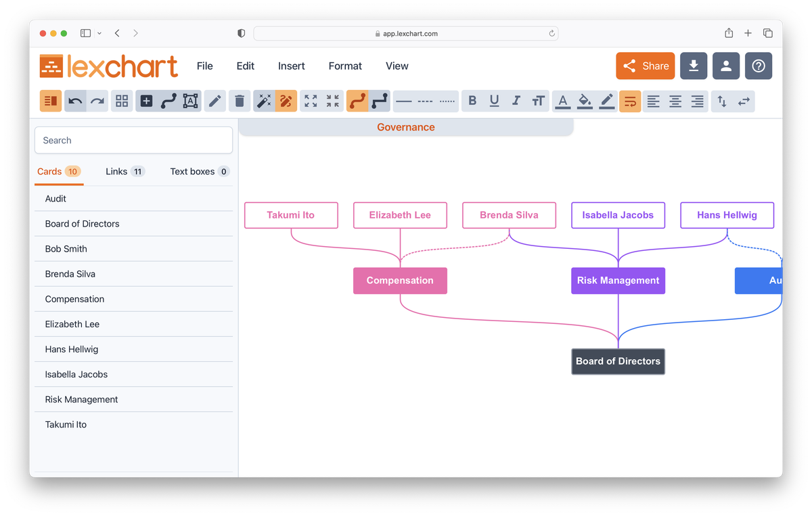Image resolution: width=812 pixels, height=516 pixels.
Task: Toggle the manual draw layout mode
Action: [286, 101]
